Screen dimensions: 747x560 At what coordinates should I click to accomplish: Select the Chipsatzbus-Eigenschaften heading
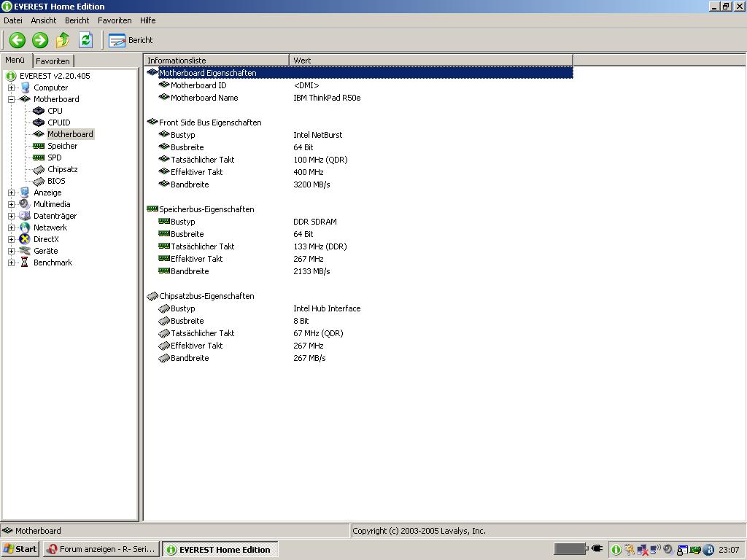point(206,296)
